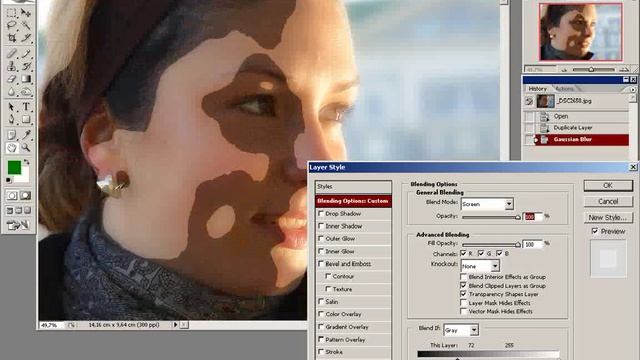This screenshot has width=640, height=360.
Task: Select the Move tool
Action: tap(26, 12)
